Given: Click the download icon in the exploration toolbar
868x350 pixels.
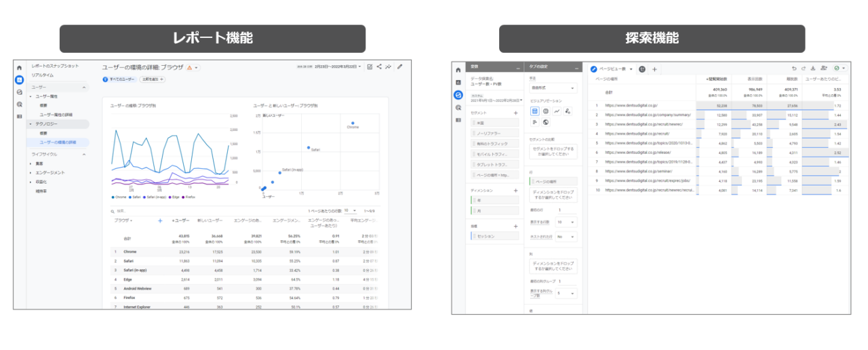Looking at the screenshot, I should (x=814, y=69).
